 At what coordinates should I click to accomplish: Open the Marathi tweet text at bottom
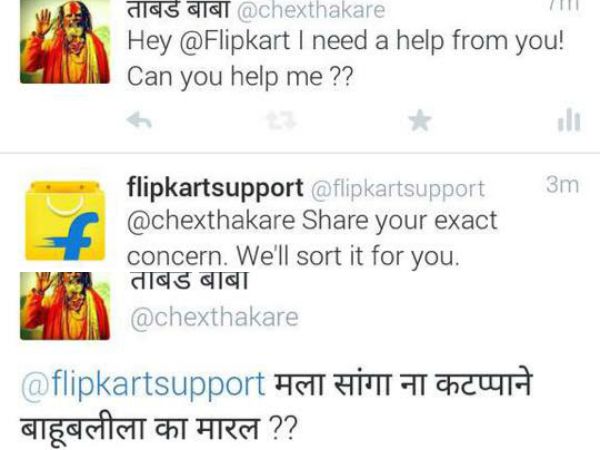click(277, 405)
